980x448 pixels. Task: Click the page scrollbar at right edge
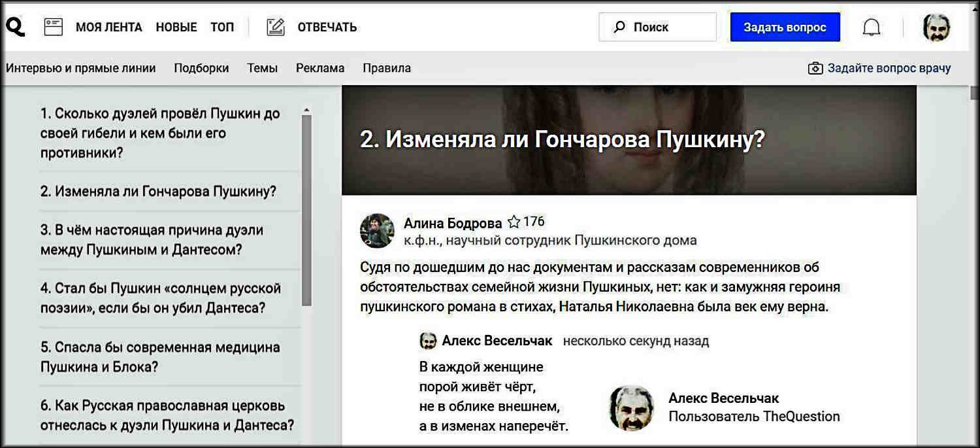[974, 92]
